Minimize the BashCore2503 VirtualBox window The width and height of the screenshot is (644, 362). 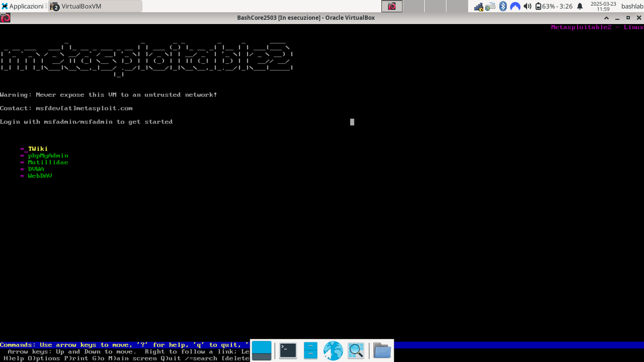[618, 18]
